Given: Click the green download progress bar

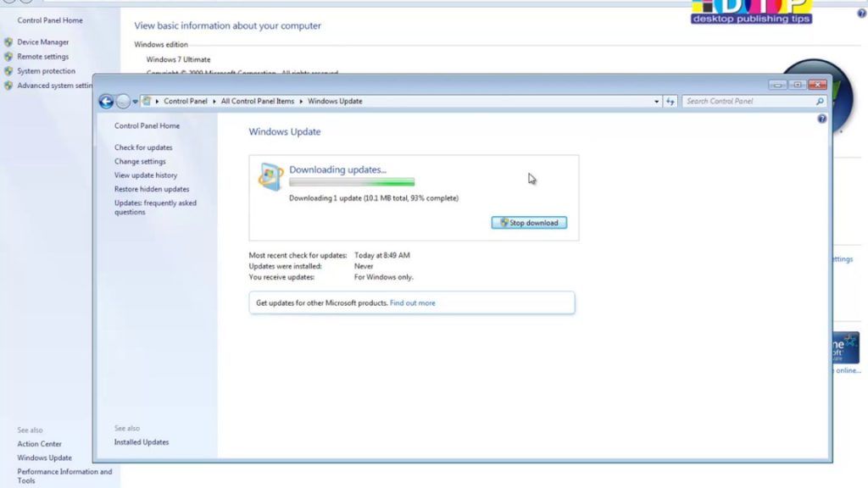Looking at the screenshot, I should point(352,182).
